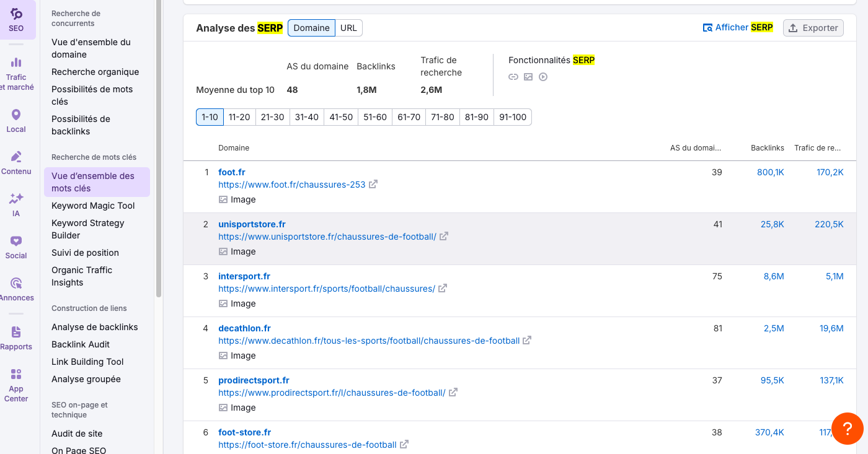Select the 51-60 results range
Viewport: 868px width, 454px height.
[x=375, y=117]
